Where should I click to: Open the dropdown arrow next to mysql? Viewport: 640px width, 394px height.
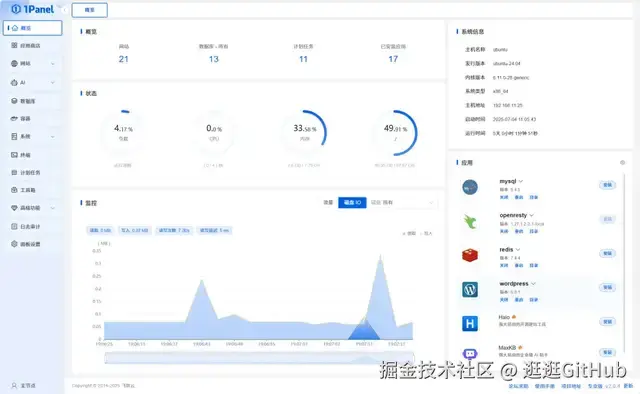tap(521, 181)
